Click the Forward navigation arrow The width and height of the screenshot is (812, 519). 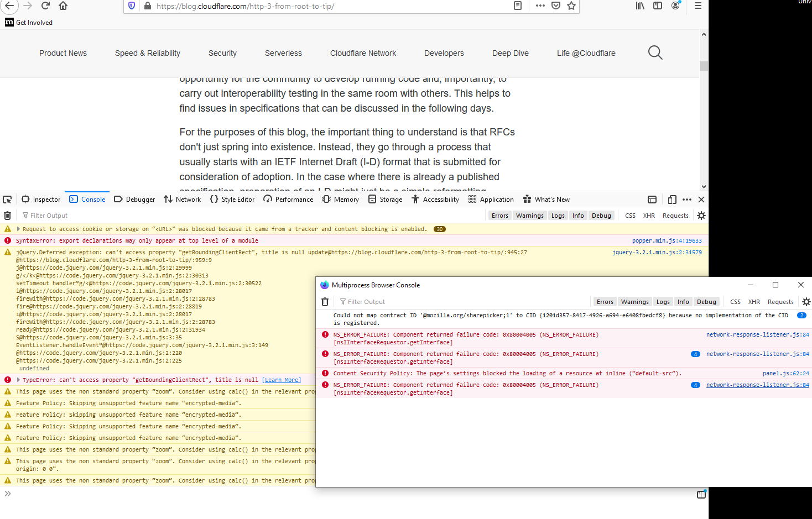[x=28, y=6]
